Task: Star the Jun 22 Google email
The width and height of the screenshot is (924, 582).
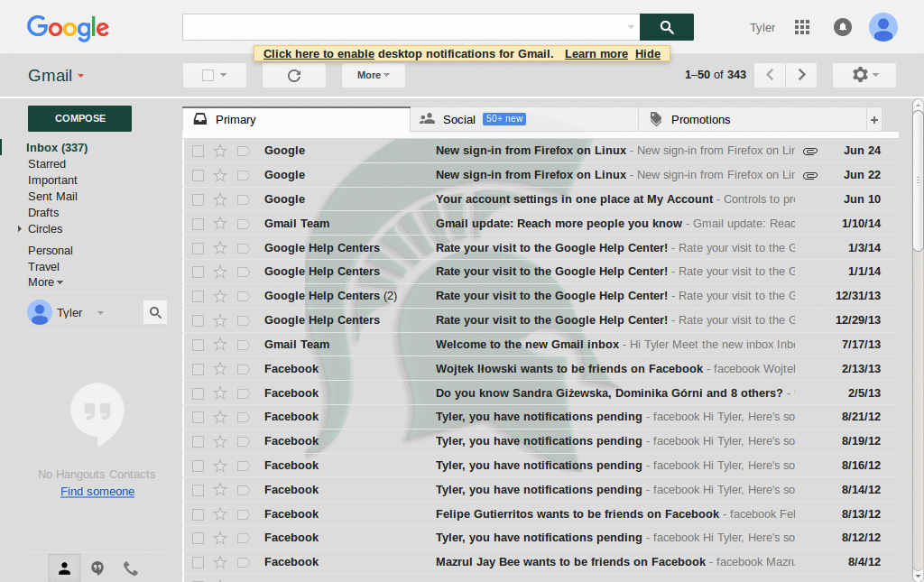Action: pyautogui.click(x=220, y=175)
